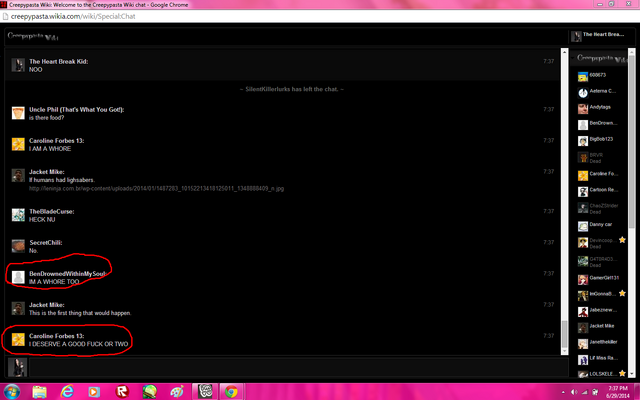Select user 608673 in the user list

tap(599, 76)
